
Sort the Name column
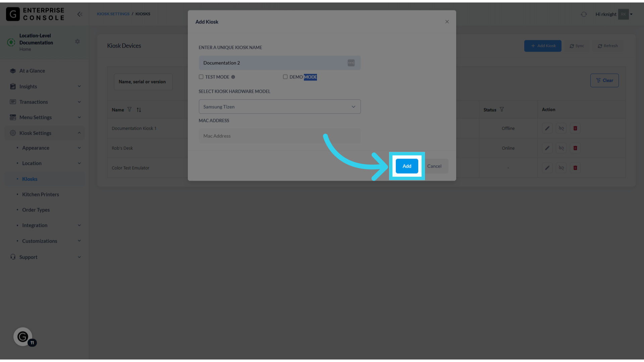pos(139,110)
